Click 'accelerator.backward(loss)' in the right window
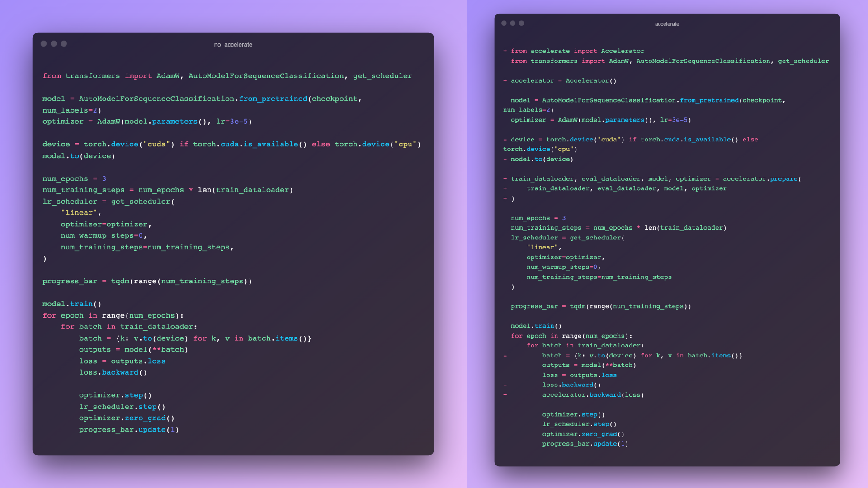The image size is (868, 488). click(593, 395)
